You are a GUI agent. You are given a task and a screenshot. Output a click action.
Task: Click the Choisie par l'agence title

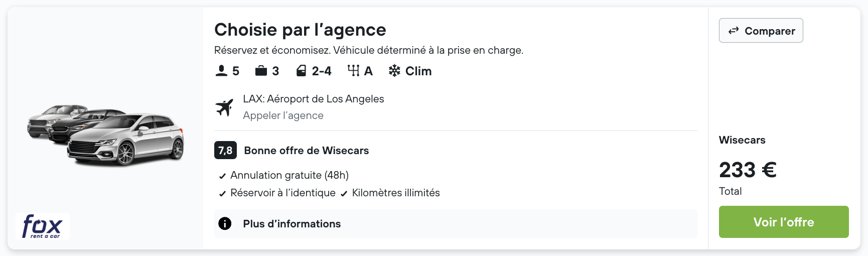click(300, 30)
